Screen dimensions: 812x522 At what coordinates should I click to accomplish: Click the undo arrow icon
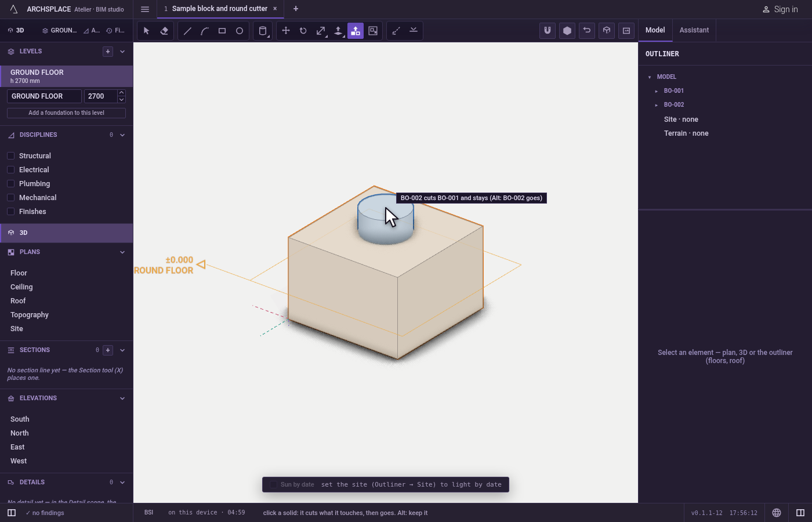587,31
